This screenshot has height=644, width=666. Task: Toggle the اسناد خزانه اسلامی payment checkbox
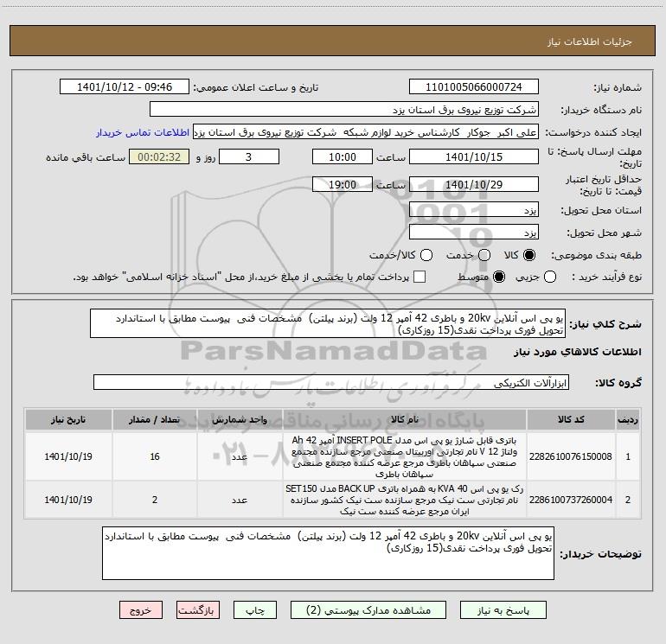coord(419,277)
